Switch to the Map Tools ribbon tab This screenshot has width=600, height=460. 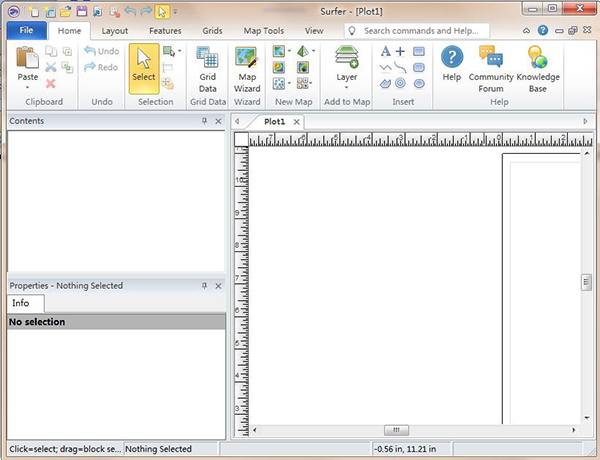(266, 31)
